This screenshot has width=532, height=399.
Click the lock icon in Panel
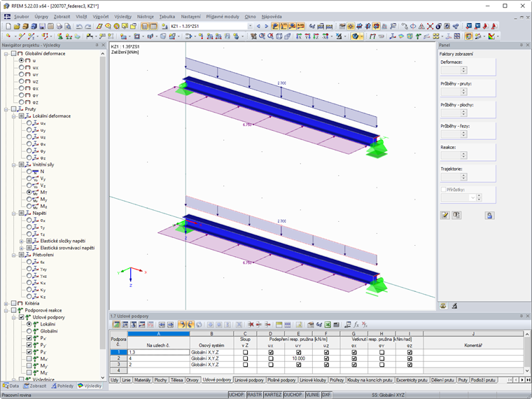click(489, 215)
